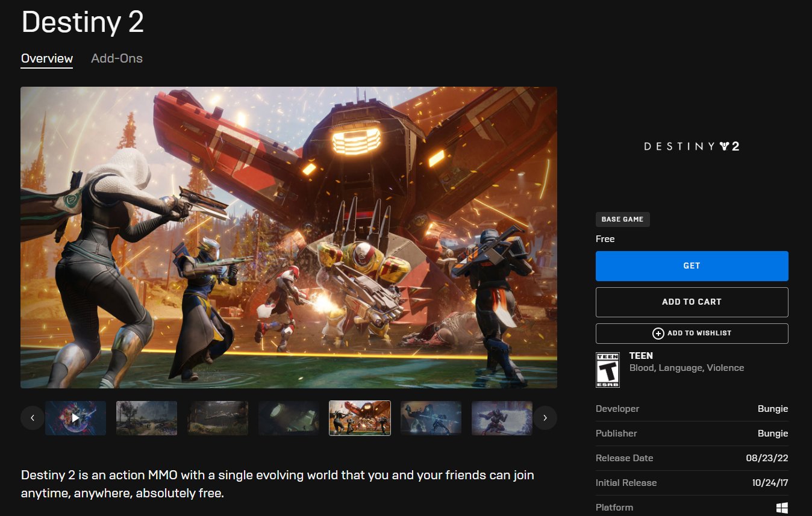Open the third thumbnail showing dark ruins
The height and width of the screenshot is (516, 812).
(x=217, y=418)
